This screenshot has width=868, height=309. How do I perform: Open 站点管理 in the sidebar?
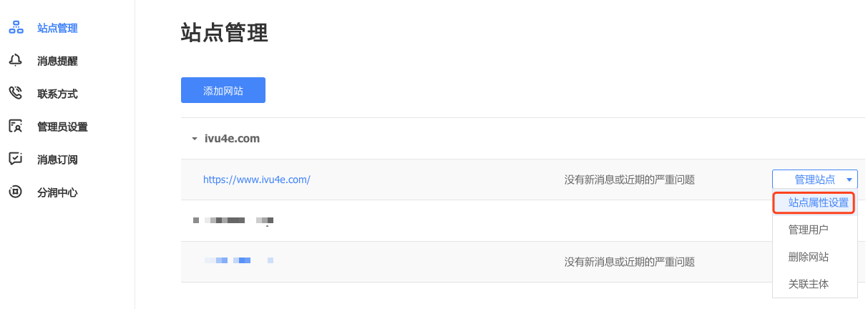pyautogui.click(x=57, y=29)
